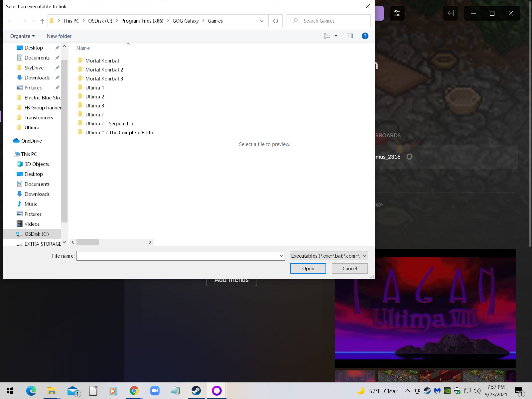This screenshot has height=399, width=532.
Task: Click the Forward navigation arrow in dialog
Action: pyautogui.click(x=24, y=21)
